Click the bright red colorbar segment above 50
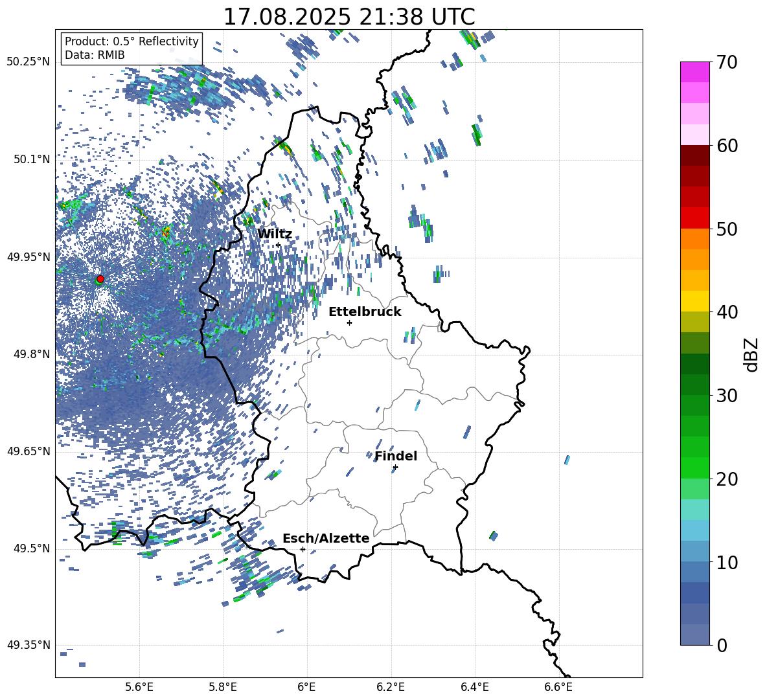Viewport: 767px width, 700px height. click(694, 218)
